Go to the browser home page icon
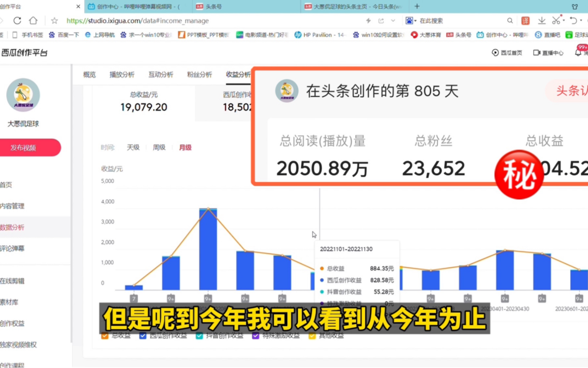The height and width of the screenshot is (368, 588). coord(33,21)
